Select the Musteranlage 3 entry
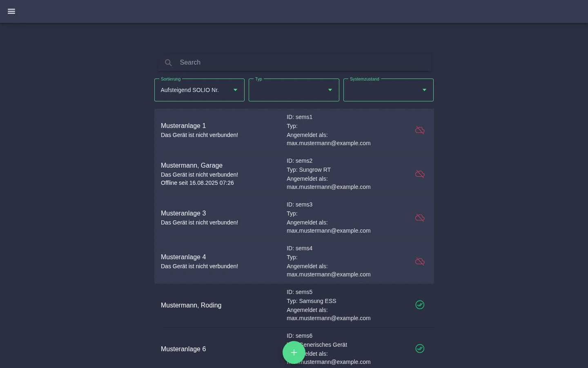The height and width of the screenshot is (368, 588). pos(294,218)
